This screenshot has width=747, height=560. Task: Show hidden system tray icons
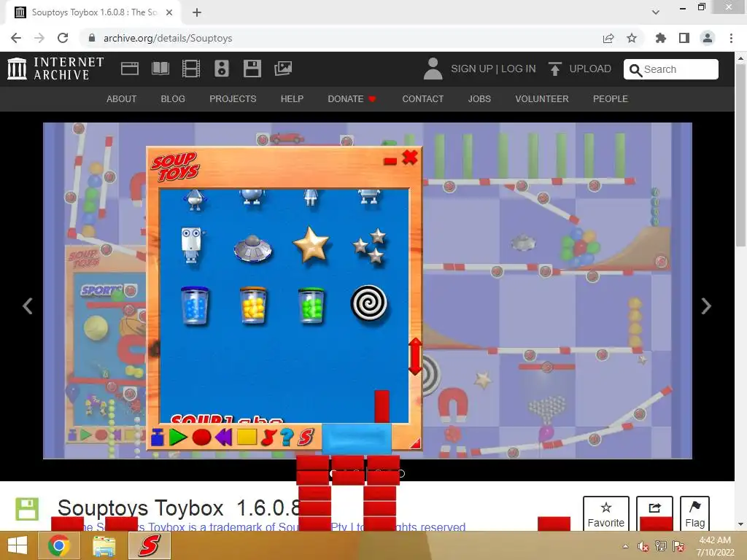click(x=625, y=546)
